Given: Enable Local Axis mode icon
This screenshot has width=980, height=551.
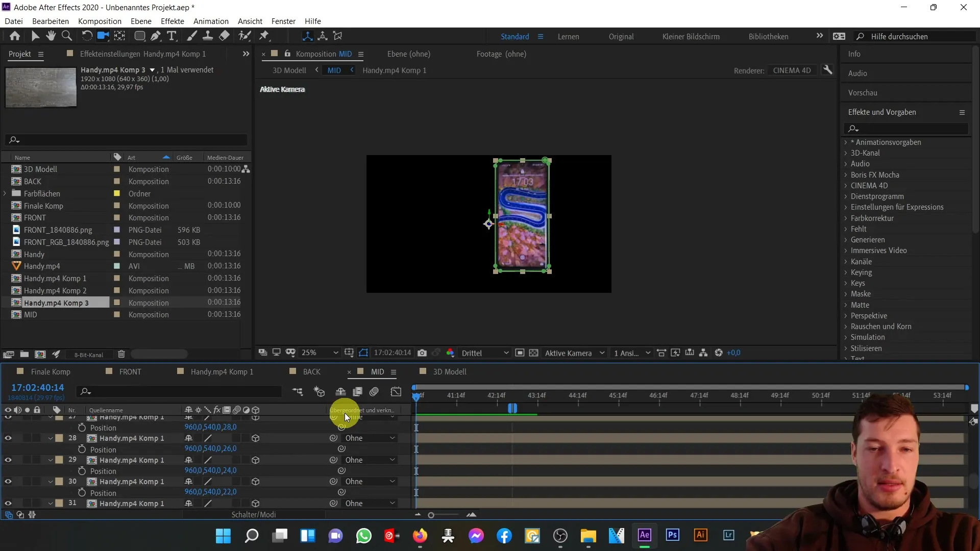Looking at the screenshot, I should coord(307,36).
